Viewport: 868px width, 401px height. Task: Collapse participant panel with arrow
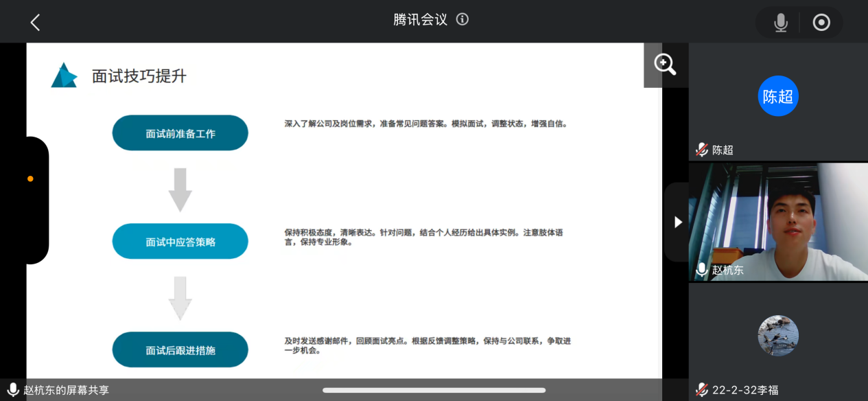[678, 222]
